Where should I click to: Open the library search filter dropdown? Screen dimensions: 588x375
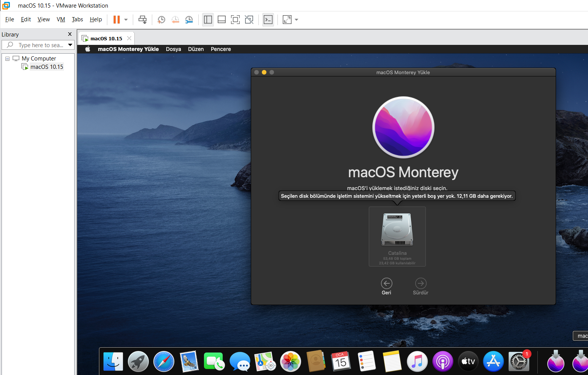pyautogui.click(x=70, y=45)
